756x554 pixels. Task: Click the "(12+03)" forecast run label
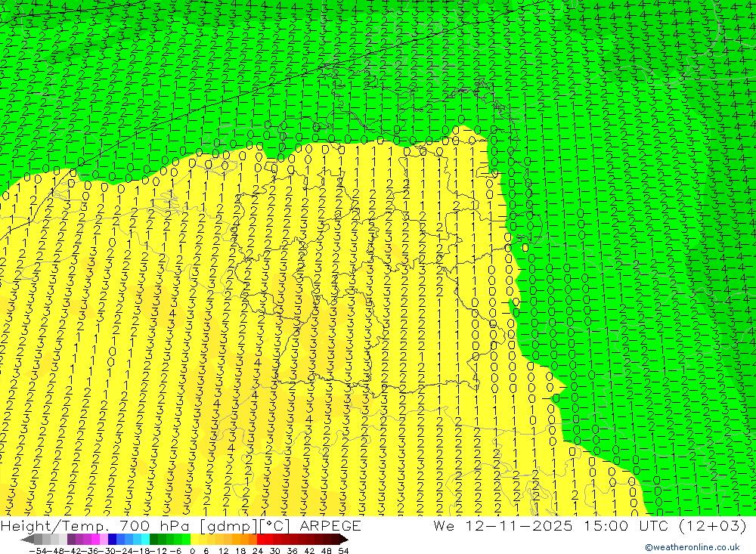click(712, 525)
